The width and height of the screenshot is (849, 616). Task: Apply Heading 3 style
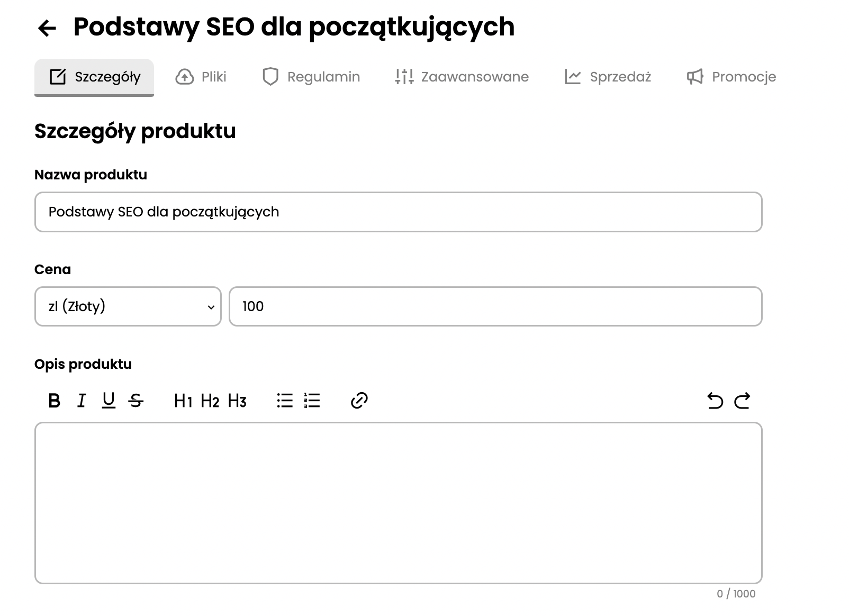tap(237, 401)
